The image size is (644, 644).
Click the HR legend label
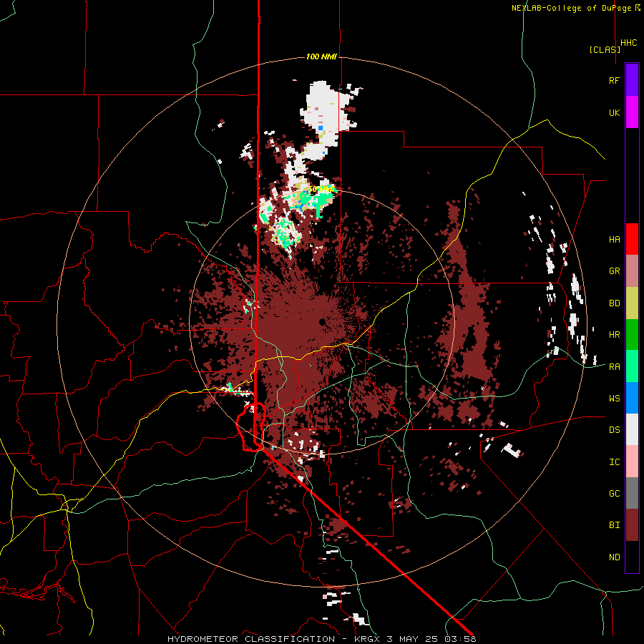615,335
